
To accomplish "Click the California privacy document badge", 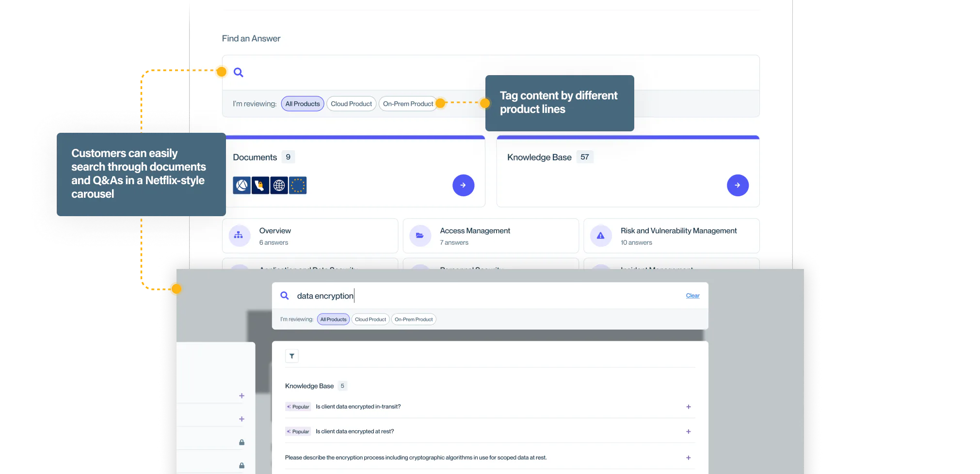I will point(260,185).
